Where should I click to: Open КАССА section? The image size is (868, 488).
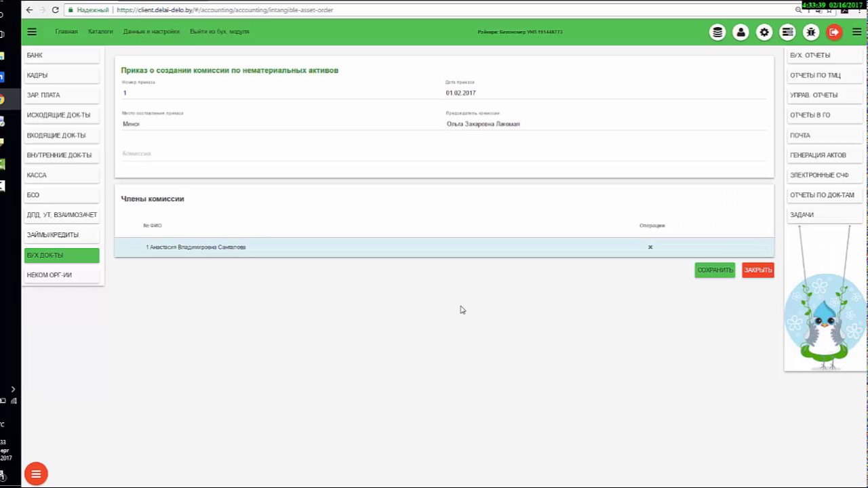pos(62,175)
